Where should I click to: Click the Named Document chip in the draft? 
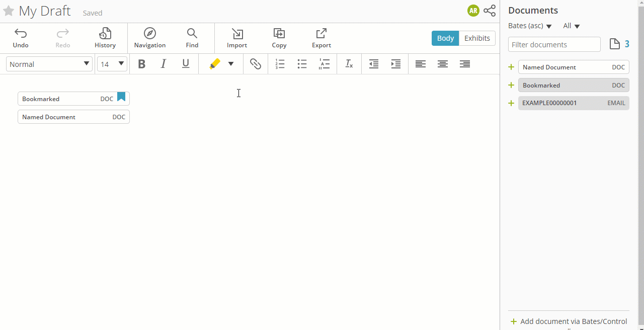click(73, 117)
